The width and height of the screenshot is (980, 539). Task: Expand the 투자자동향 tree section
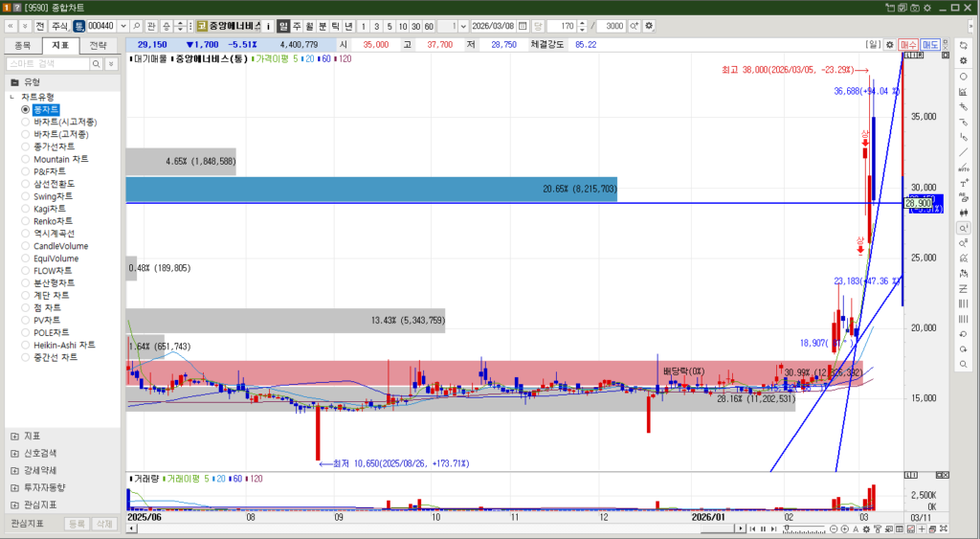click(14, 487)
